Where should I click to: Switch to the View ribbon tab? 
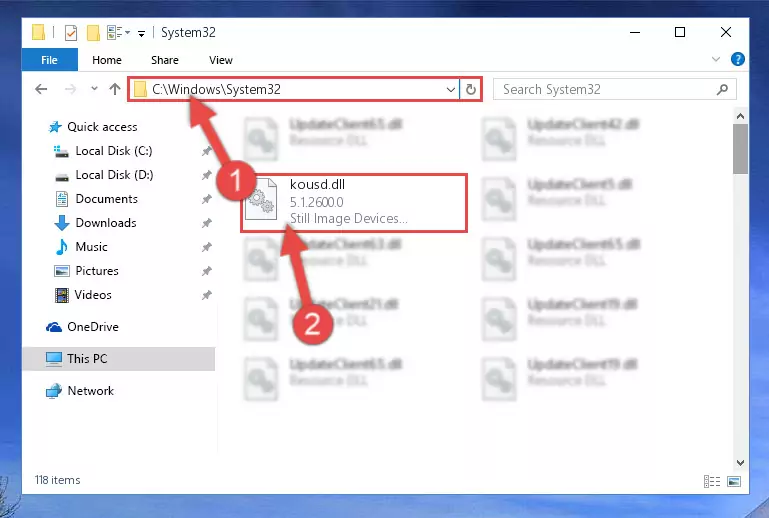(x=221, y=60)
